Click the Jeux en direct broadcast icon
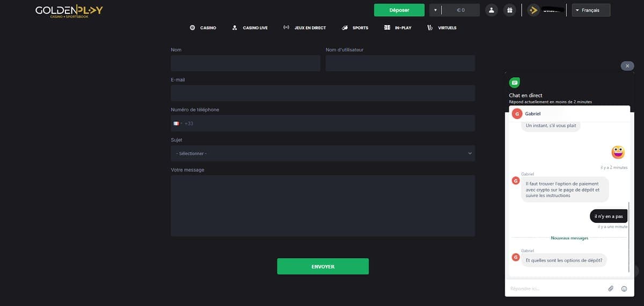The image size is (644, 306). pos(287,28)
